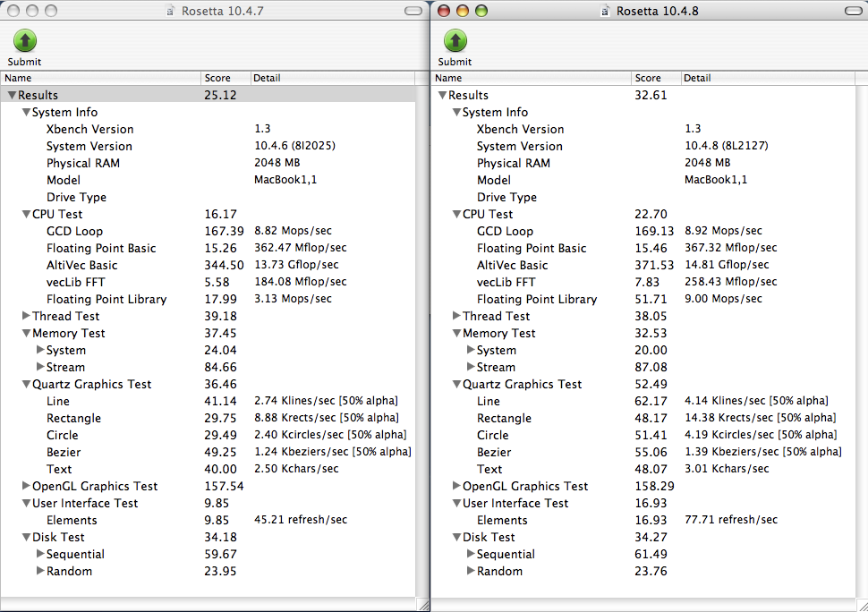Click '3.01 Kchars/sec' detail in 10.4.8
Screen dimensions: 868x612
tap(727, 469)
